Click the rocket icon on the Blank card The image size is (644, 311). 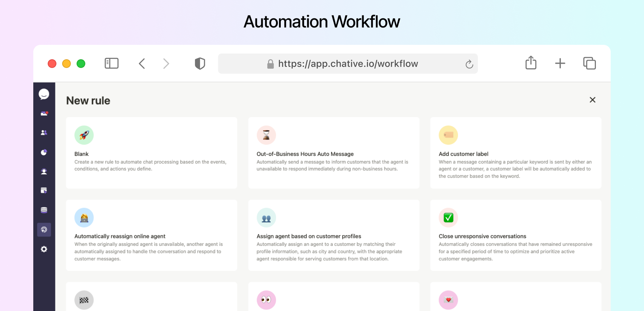[84, 135]
